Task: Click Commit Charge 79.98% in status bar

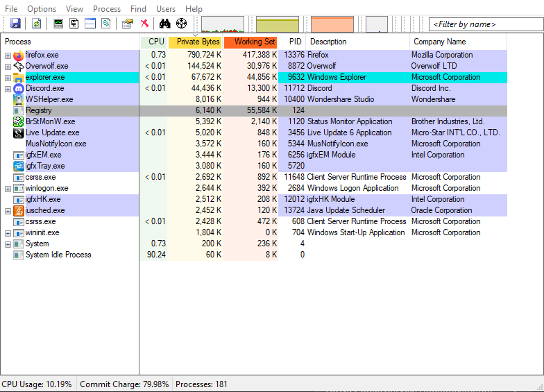Action: [124, 384]
